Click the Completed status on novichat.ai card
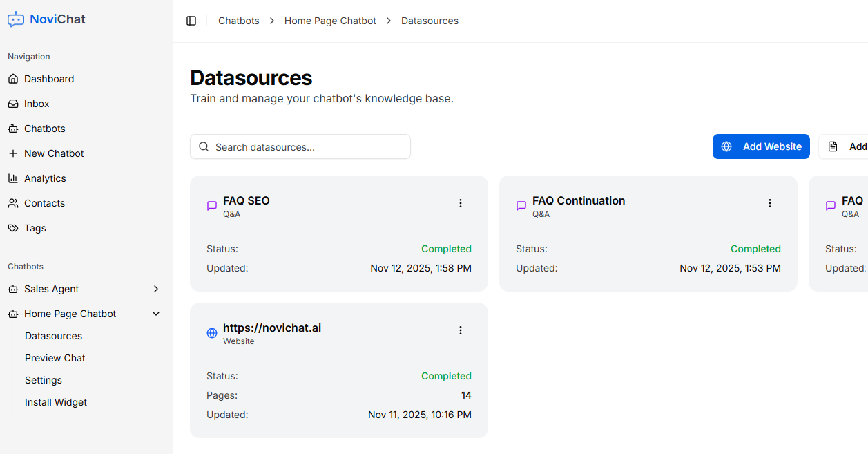The image size is (868, 454). (x=446, y=375)
